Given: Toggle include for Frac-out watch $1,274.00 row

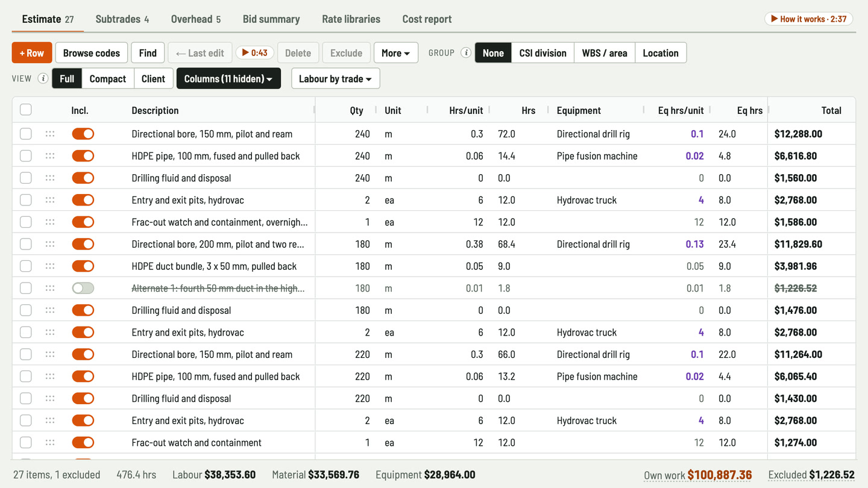Looking at the screenshot, I should click(x=83, y=443).
